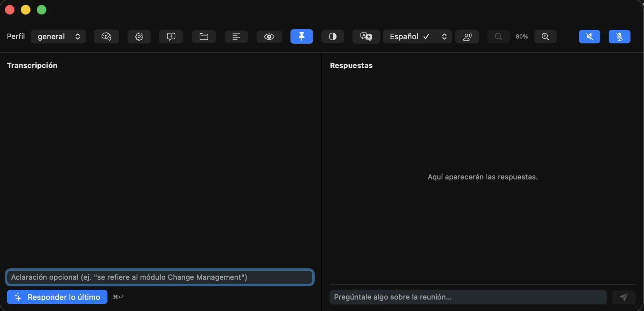
Task: Click the paper plane send button
Action: 624,297
